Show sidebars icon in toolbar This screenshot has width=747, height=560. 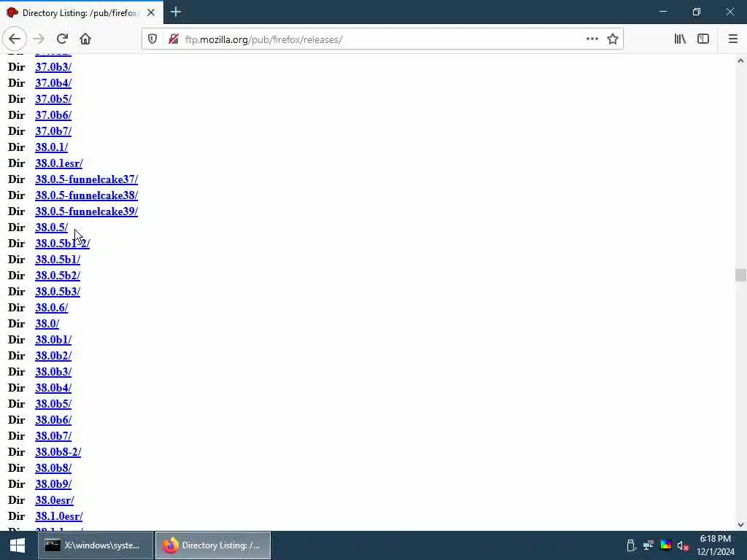coord(703,39)
